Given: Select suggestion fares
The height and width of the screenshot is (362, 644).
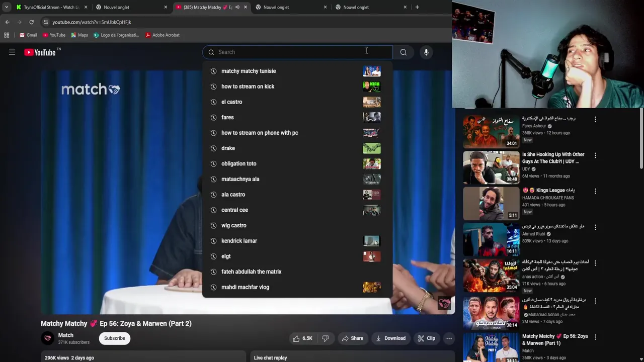Looking at the screenshot, I should (297, 118).
